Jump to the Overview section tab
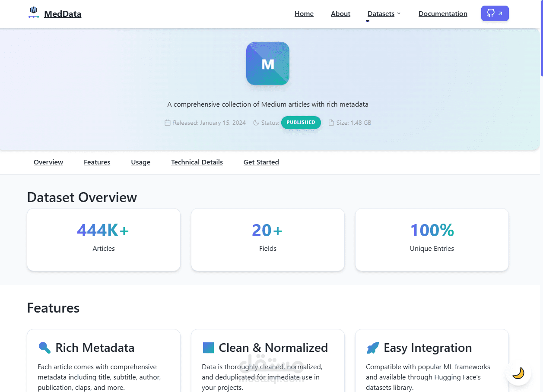This screenshot has width=543, height=392. click(48, 162)
